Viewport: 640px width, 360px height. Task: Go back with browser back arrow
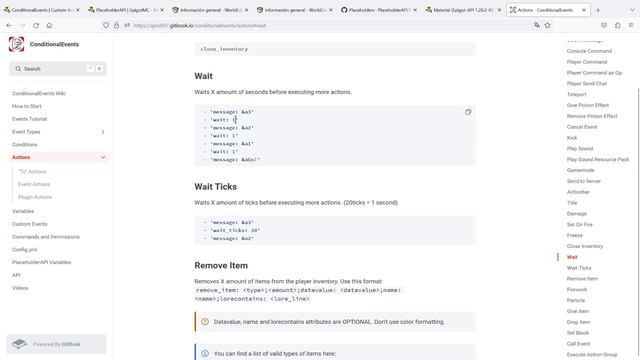[9, 25]
